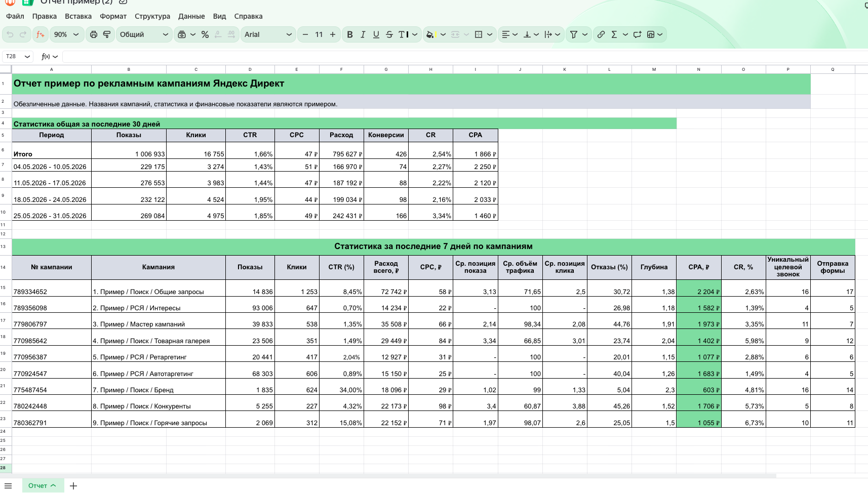Open the hamburger sheets list icon

coord(8,486)
